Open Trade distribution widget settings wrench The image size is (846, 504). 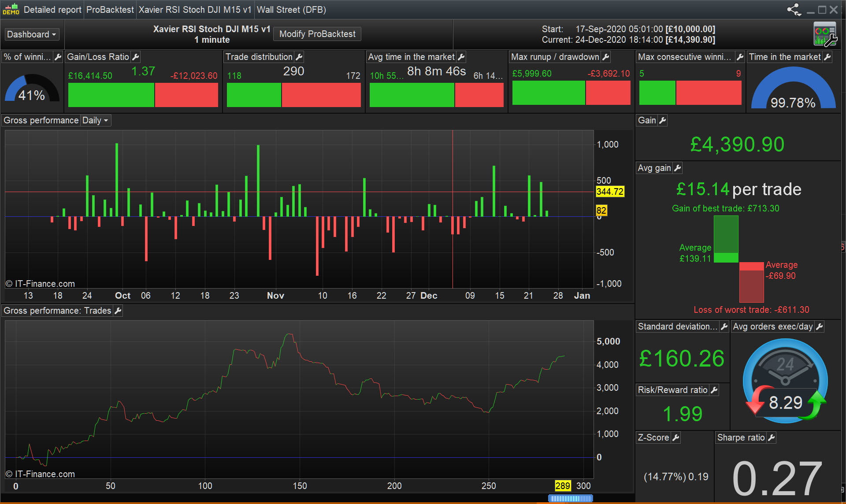(x=299, y=57)
